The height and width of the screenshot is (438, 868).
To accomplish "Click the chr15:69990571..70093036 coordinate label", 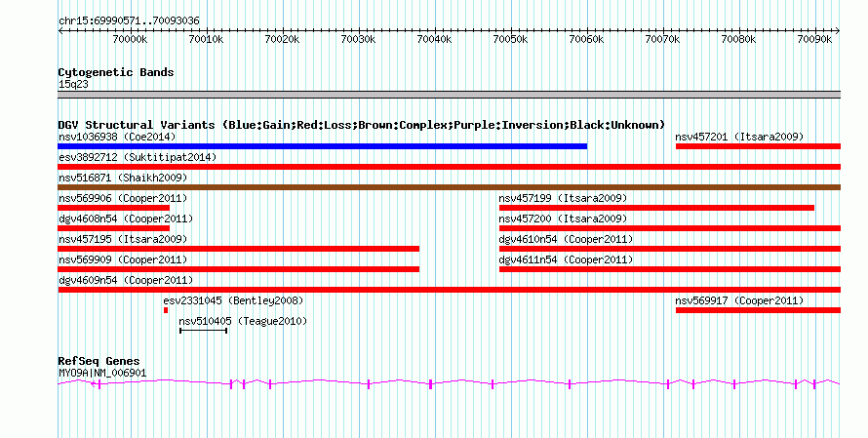I will [129, 21].
